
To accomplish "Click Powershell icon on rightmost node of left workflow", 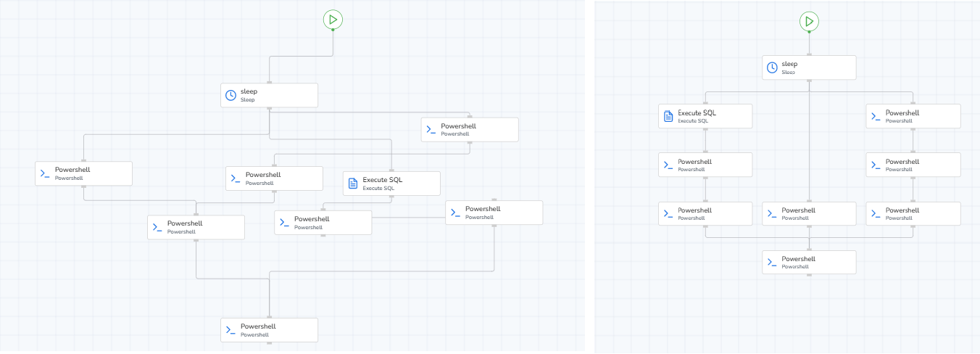I will pyautogui.click(x=455, y=213).
